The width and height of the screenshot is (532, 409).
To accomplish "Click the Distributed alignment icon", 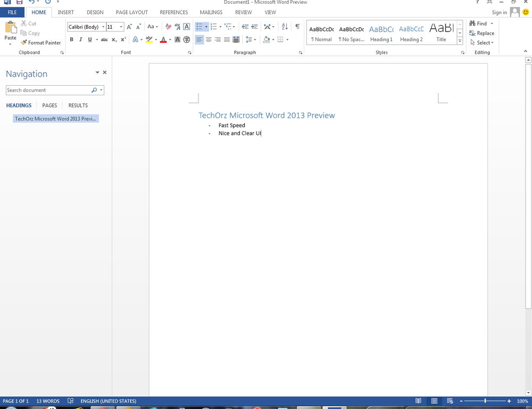I will point(236,39).
